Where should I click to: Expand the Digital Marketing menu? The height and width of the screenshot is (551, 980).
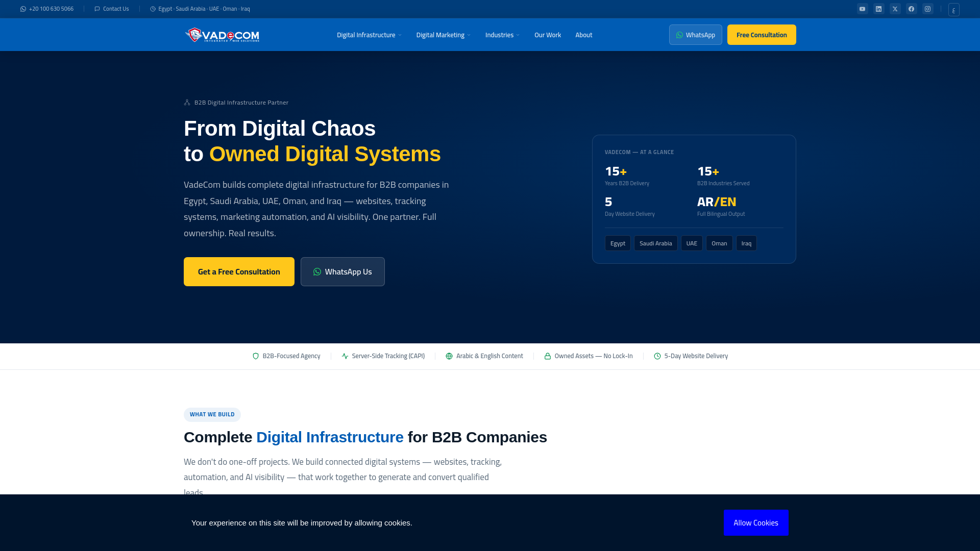443,35
